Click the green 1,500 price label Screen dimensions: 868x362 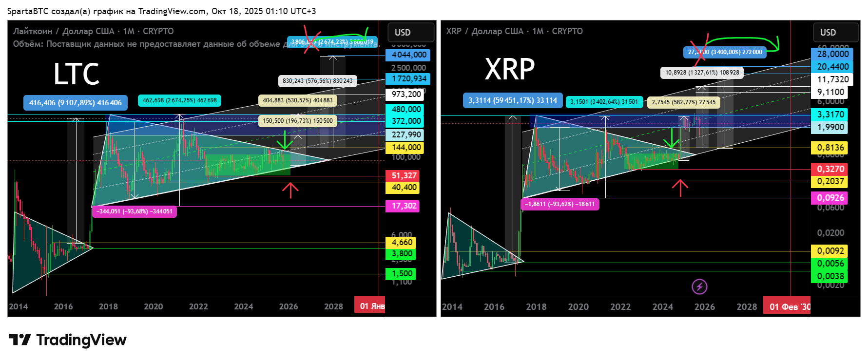[x=401, y=273]
